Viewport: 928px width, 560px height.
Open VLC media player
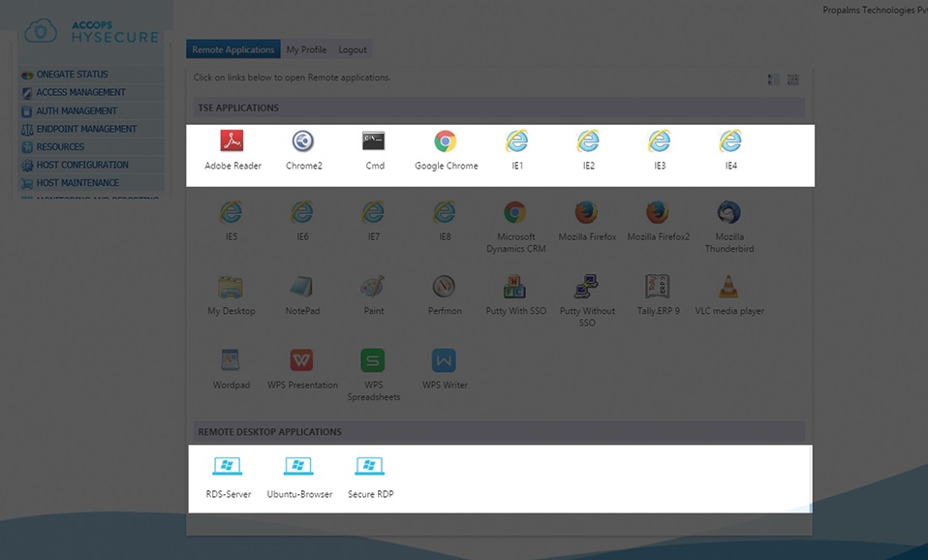point(728,287)
